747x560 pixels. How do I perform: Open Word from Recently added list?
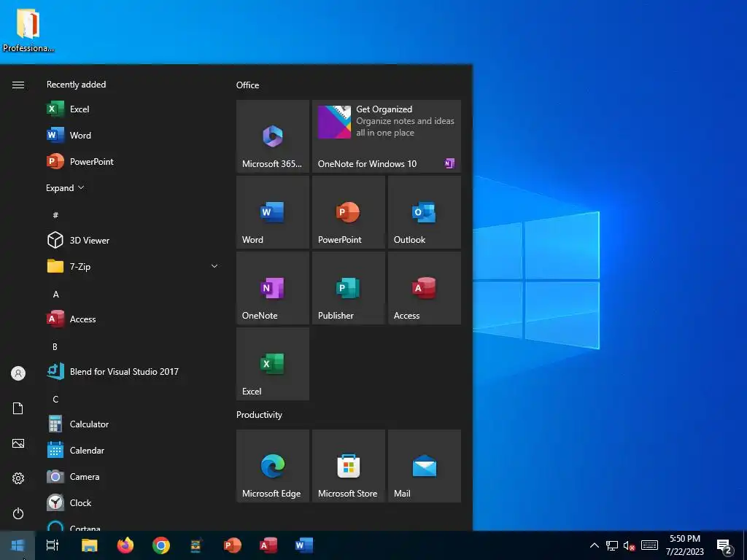tap(133, 135)
